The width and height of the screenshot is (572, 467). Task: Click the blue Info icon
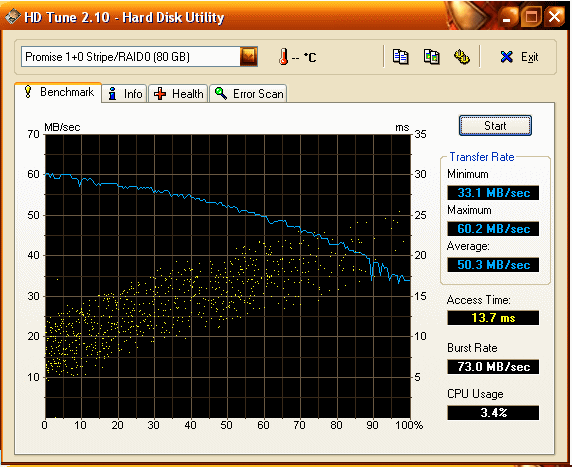click(x=112, y=94)
